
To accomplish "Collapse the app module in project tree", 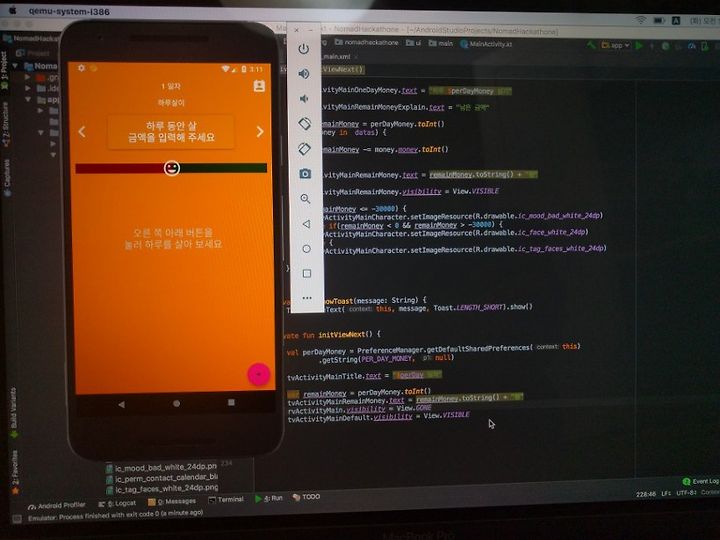I will 28,99.
